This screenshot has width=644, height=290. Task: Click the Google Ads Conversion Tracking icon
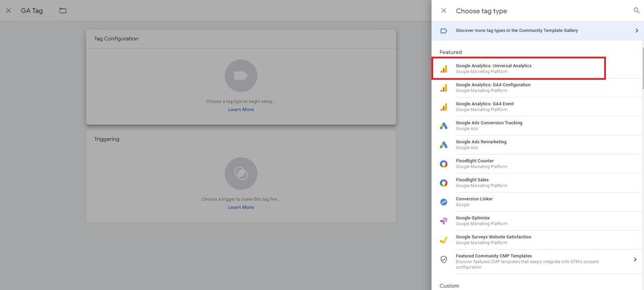(x=443, y=126)
